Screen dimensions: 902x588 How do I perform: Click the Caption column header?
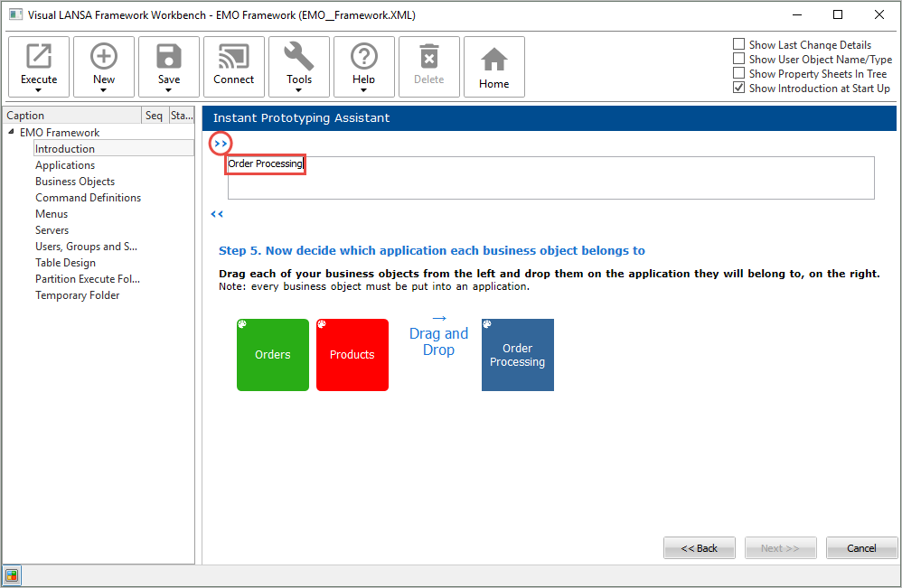pyautogui.click(x=72, y=115)
